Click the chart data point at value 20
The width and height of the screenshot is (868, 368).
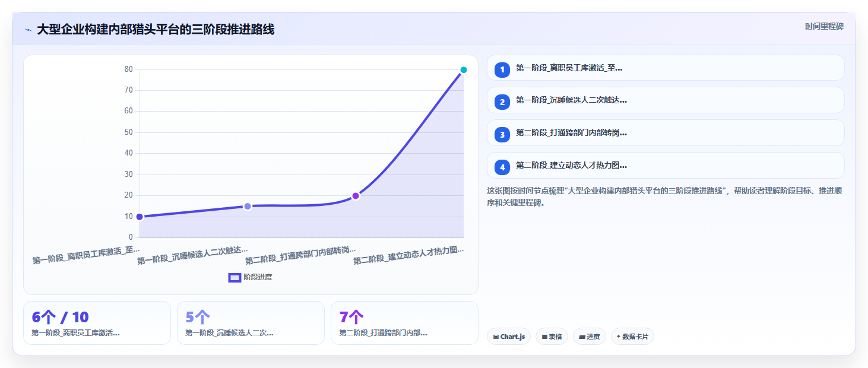click(356, 196)
